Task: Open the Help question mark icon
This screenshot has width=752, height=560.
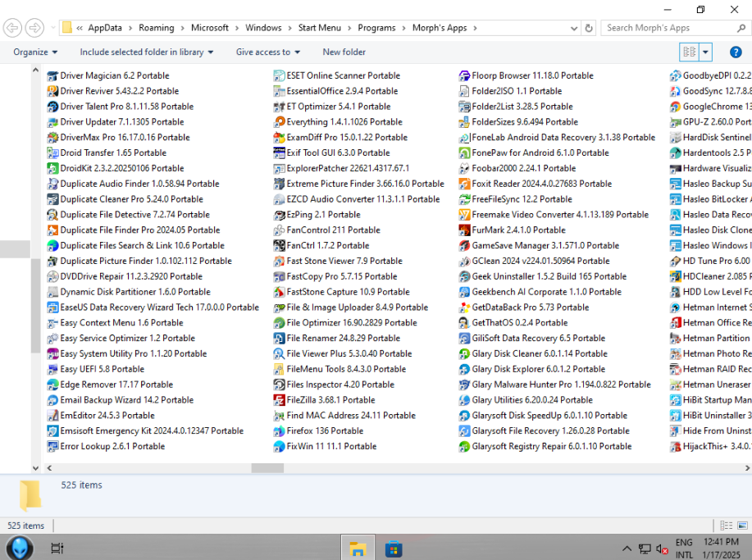Action: [x=736, y=52]
